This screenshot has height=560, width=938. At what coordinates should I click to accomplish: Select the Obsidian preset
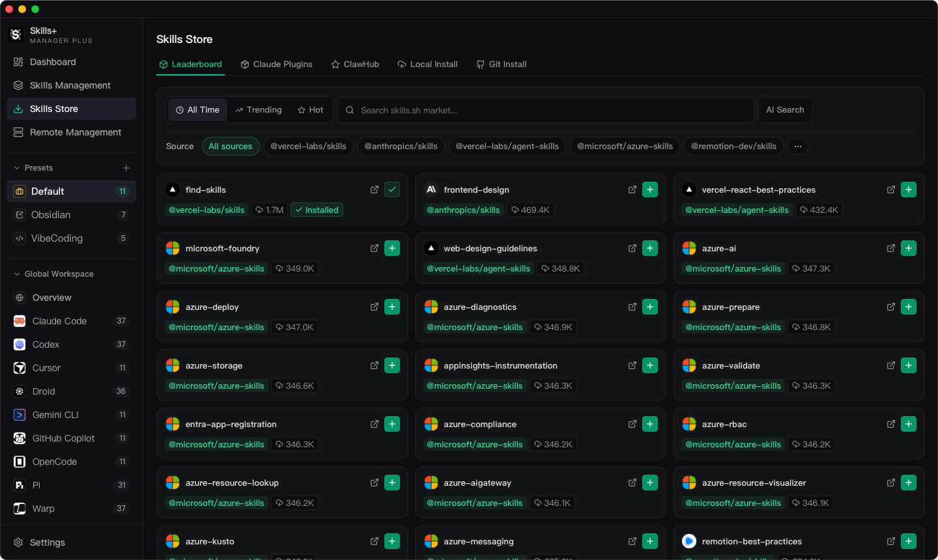tap(72, 215)
